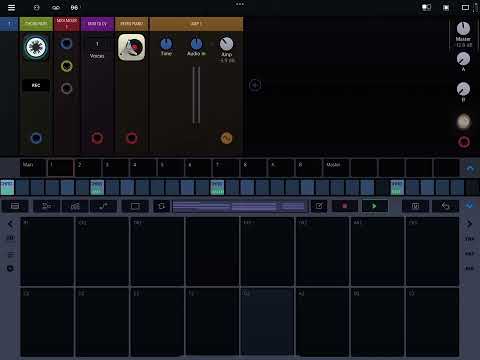Adjust the send A knob
Viewport: 480px width, 360px height.
point(463,59)
